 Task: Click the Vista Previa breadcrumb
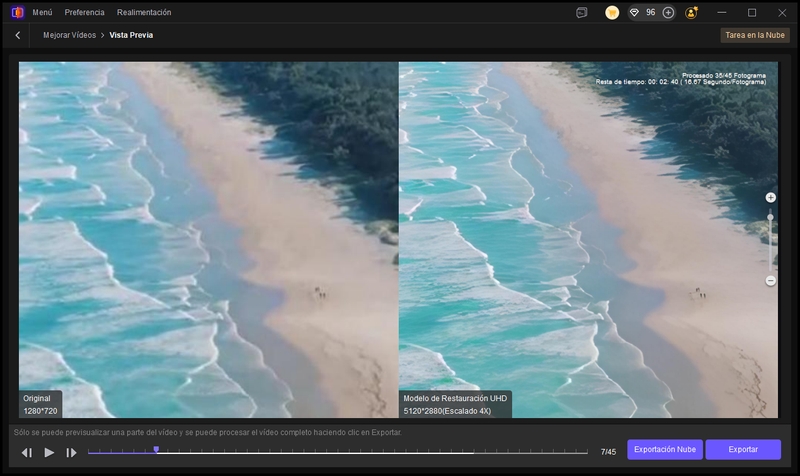click(x=131, y=35)
